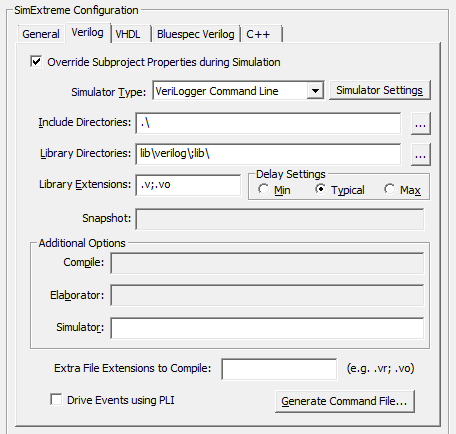456x434 pixels.
Task: Uncheck Override Subproject Properties during Simulation
Action: pyautogui.click(x=36, y=62)
